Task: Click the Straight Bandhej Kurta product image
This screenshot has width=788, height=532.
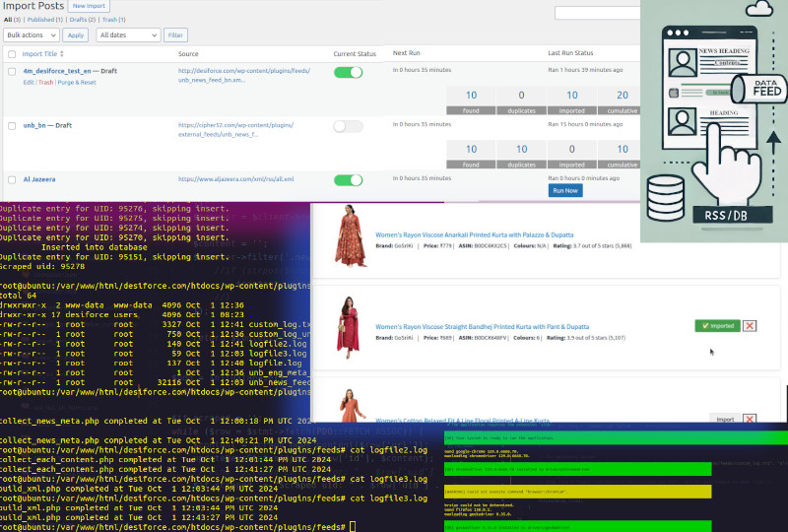Action: click(350, 327)
